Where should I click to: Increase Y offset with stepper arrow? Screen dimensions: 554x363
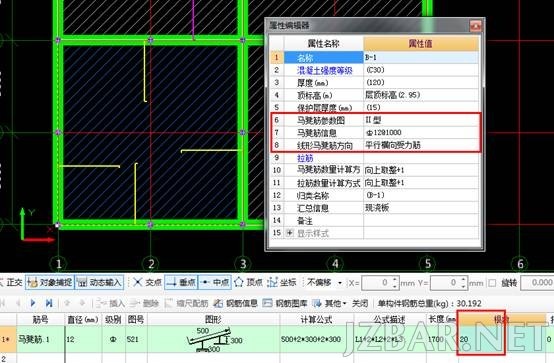(464, 280)
